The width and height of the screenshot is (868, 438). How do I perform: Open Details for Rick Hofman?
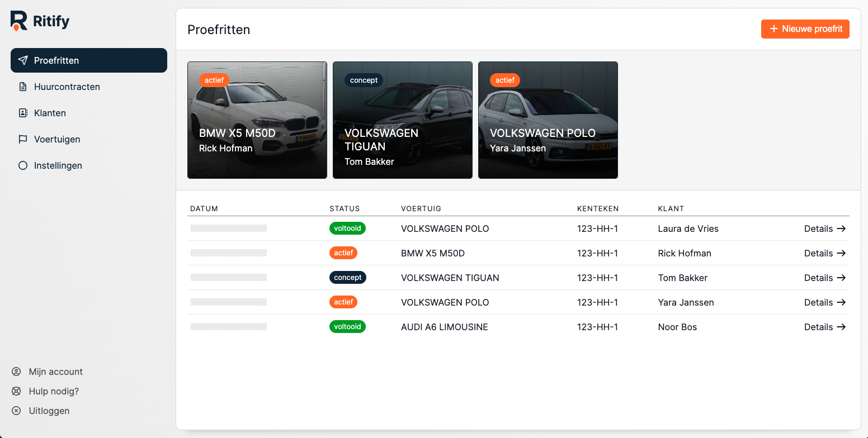click(x=825, y=253)
